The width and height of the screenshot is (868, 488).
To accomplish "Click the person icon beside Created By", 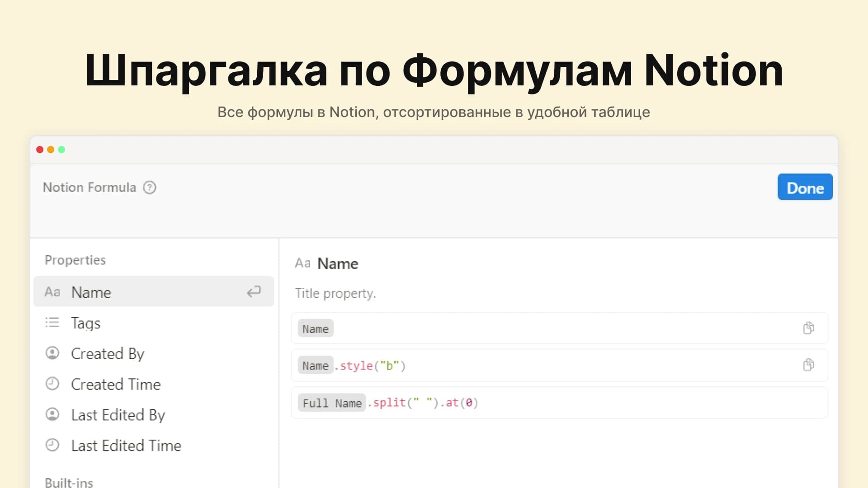I will (x=52, y=353).
